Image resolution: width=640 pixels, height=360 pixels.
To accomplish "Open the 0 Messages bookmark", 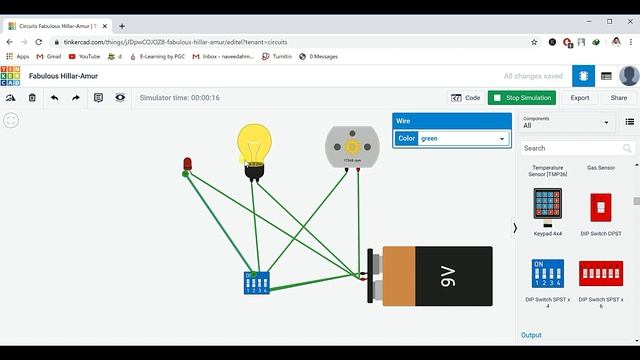I will pos(318,57).
